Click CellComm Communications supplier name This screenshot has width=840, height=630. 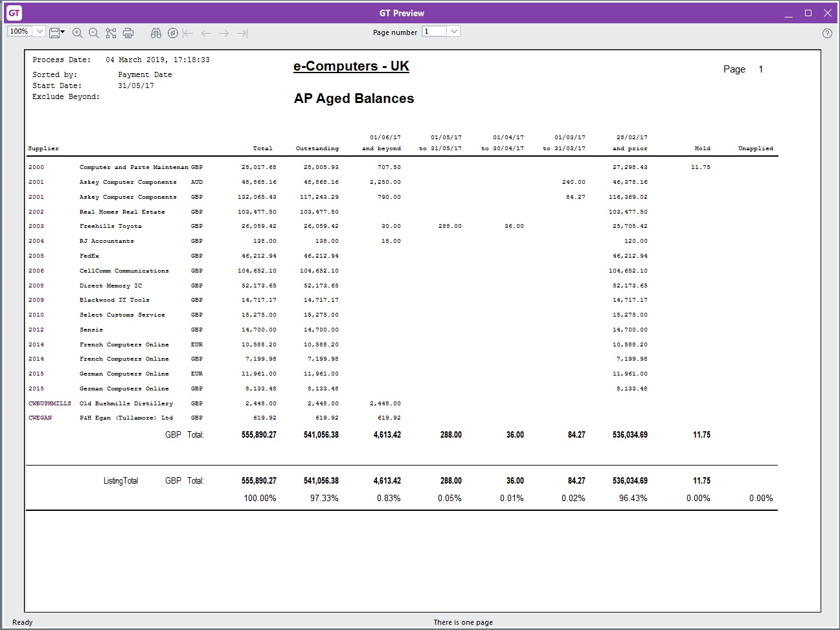coord(124,271)
